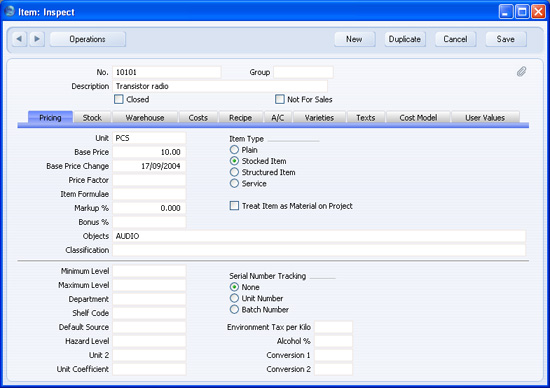Click the Minimum Level field
This screenshot has width=550, height=388.
149,271
